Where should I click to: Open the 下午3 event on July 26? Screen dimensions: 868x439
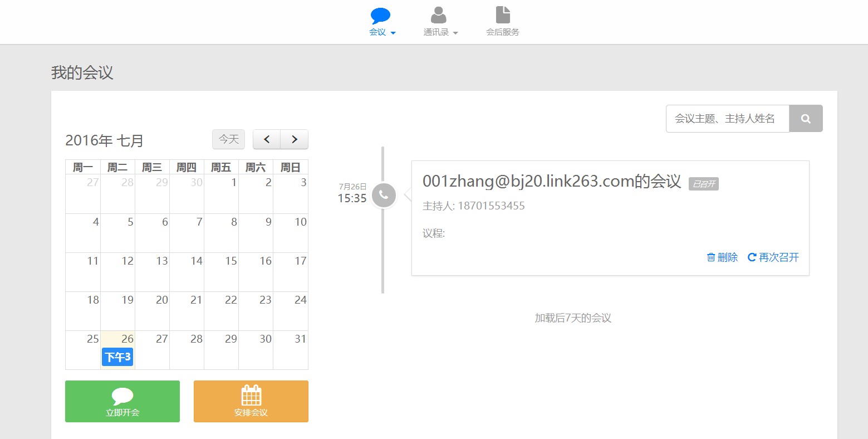(117, 357)
